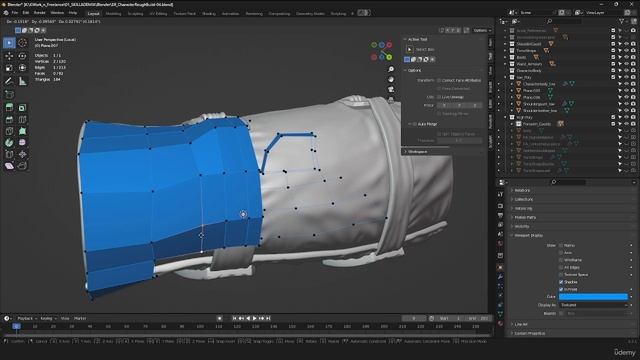Click the play animation button in timeline

click(x=255, y=318)
